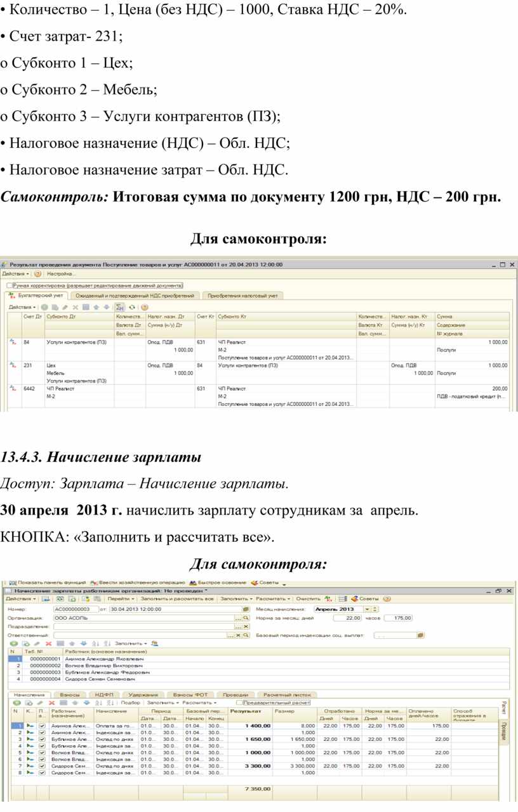Open Советы in the top panel

click(265, 582)
